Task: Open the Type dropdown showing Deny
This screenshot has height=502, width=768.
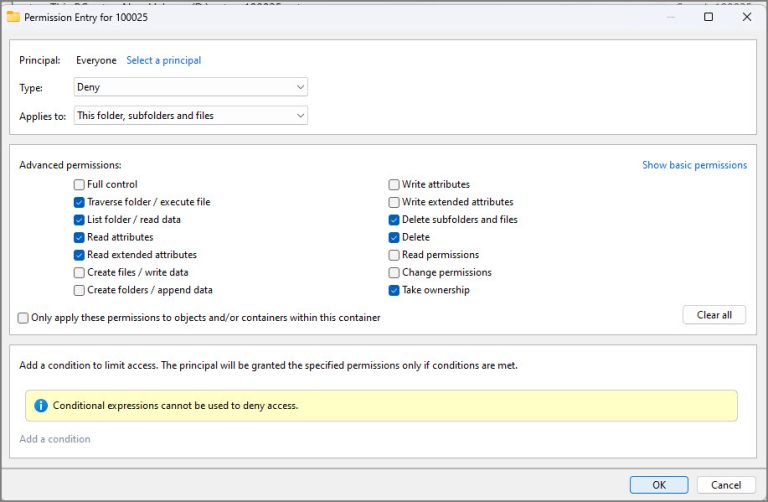Action: [190, 88]
